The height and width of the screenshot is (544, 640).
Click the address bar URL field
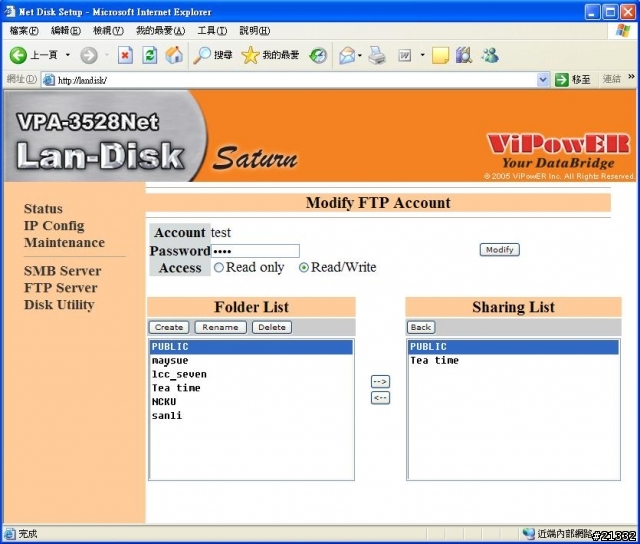(296, 80)
